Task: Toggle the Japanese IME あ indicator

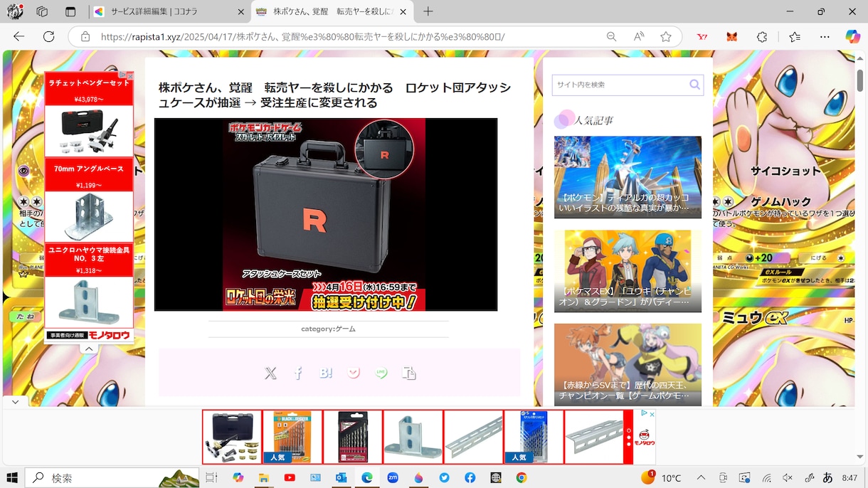Action: (827, 478)
